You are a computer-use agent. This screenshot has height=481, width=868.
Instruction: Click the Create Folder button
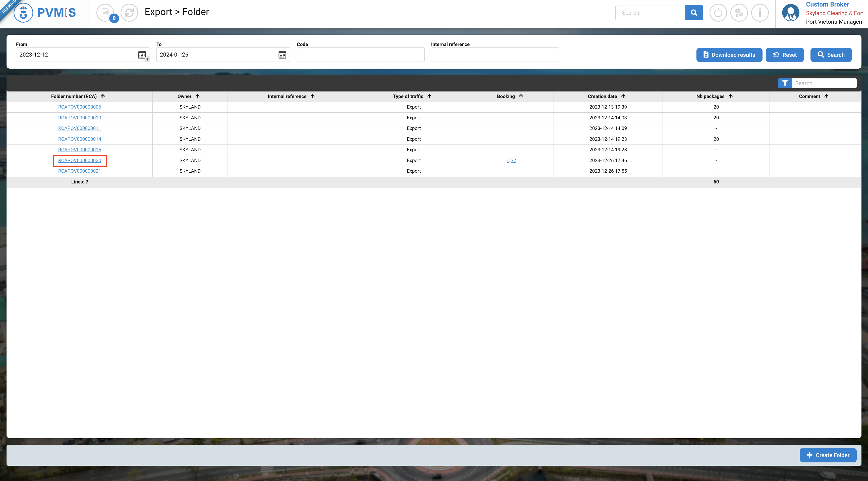point(828,455)
